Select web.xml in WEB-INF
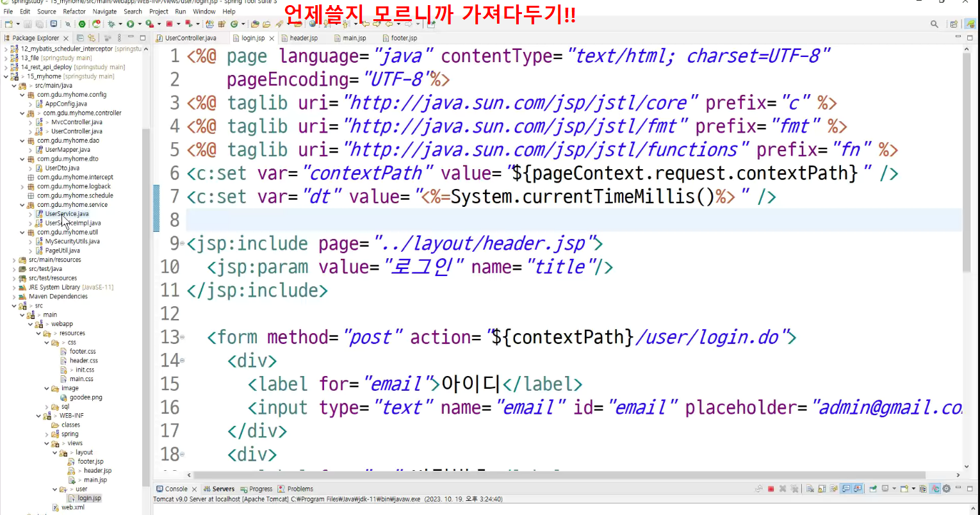Viewport: 980px width, 515px height. 72,507
